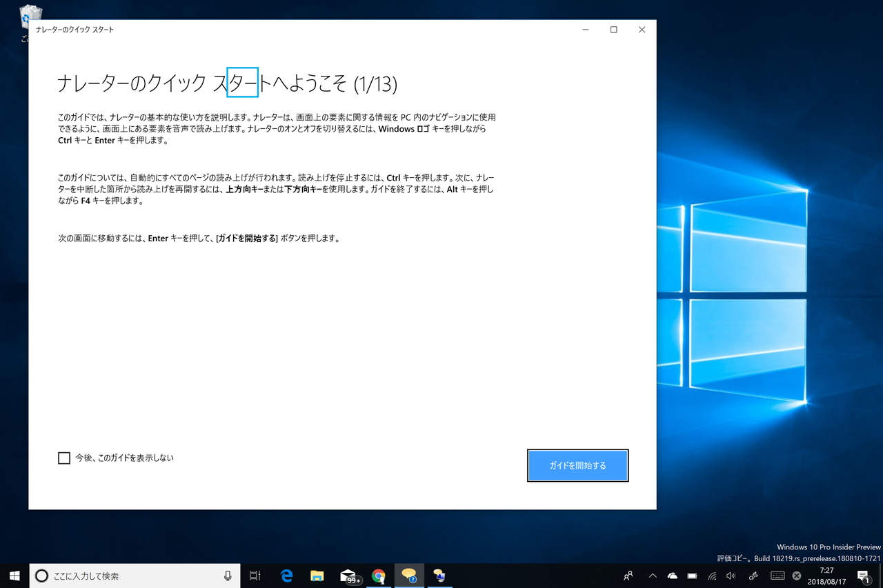This screenshot has height=588, width=883.
Task: Open File Explorer from the taskbar
Action: coord(317,576)
